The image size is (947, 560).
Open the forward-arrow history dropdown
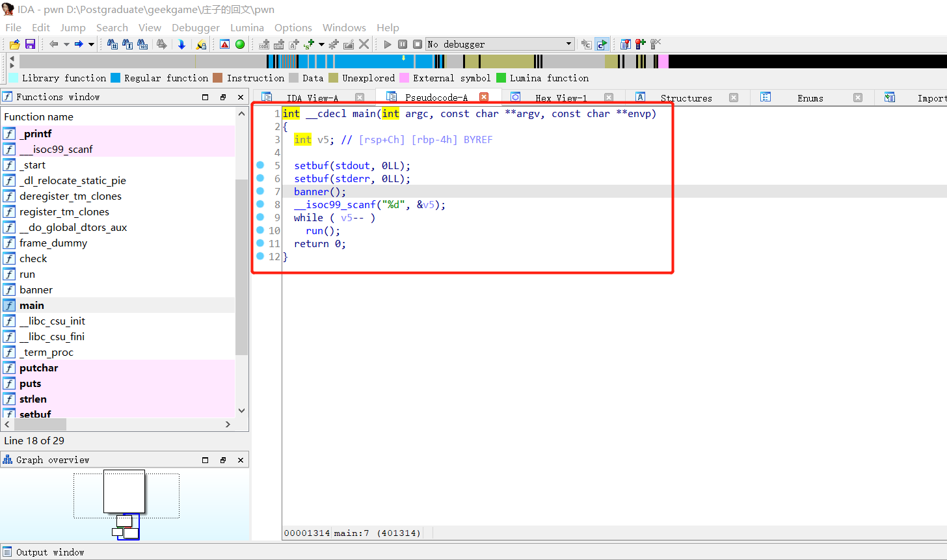click(91, 44)
